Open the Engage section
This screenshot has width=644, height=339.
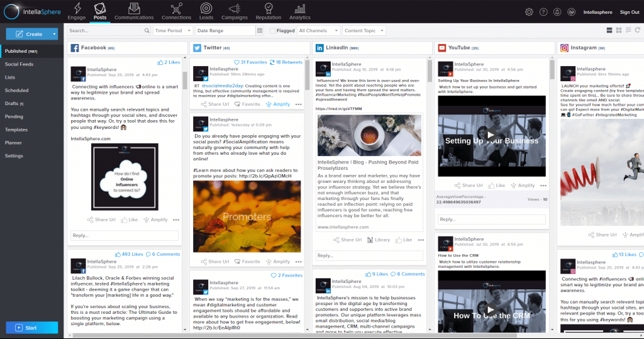[76, 11]
